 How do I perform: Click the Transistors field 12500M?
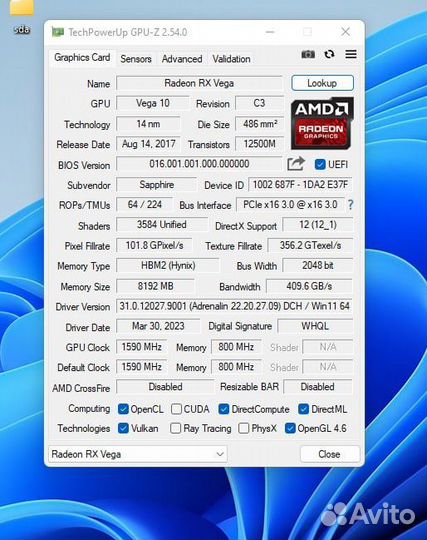[259, 144]
